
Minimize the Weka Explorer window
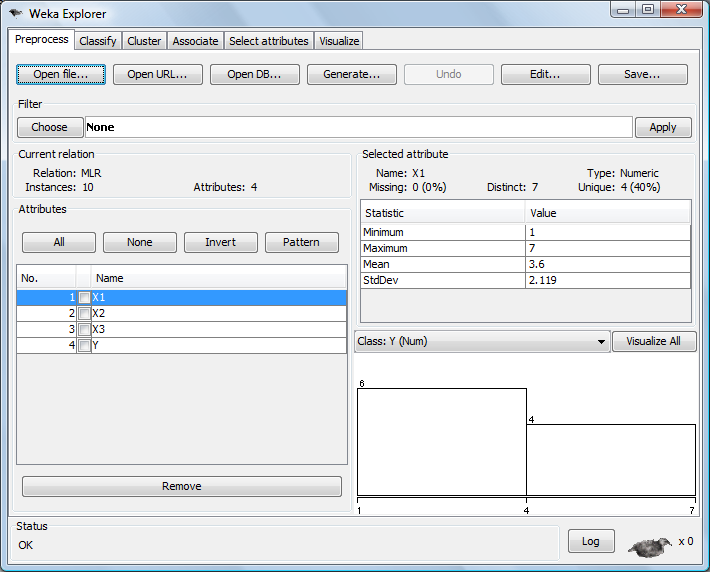624,10
